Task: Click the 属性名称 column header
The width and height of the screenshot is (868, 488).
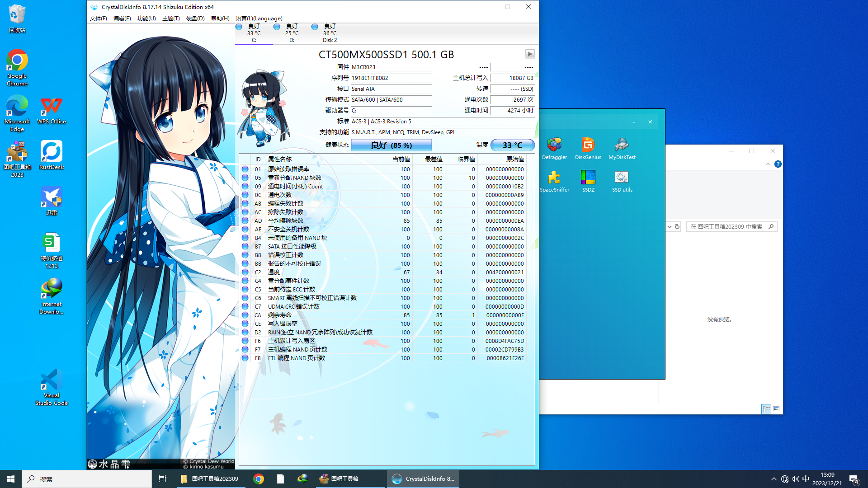Action: pyautogui.click(x=323, y=159)
